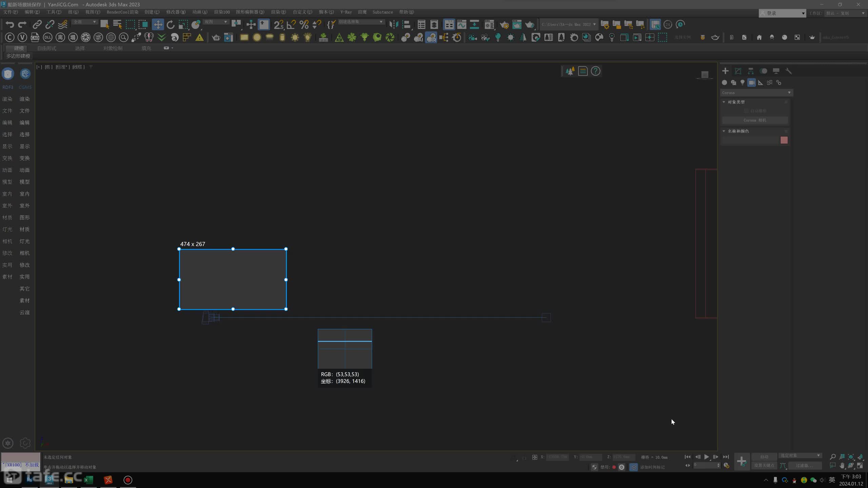Click the rectangular selection region icon
The height and width of the screenshot is (488, 868).
pyautogui.click(x=130, y=24)
